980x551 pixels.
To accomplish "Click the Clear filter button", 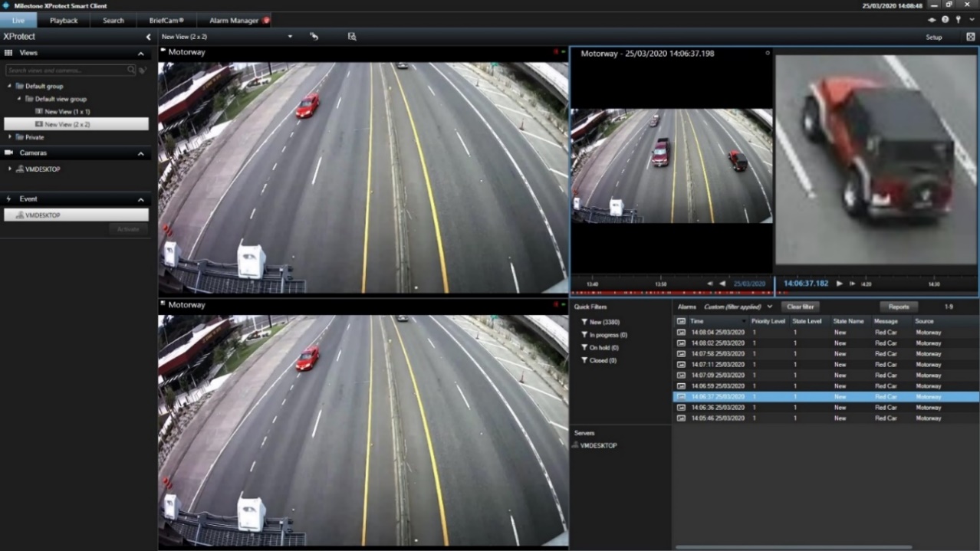I will tap(800, 307).
